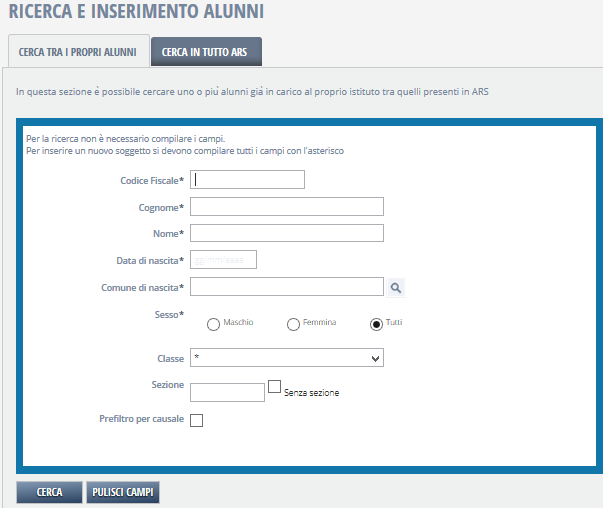Click the 'Codice Fiscale*' field label
603x508 pixels.
point(153,180)
